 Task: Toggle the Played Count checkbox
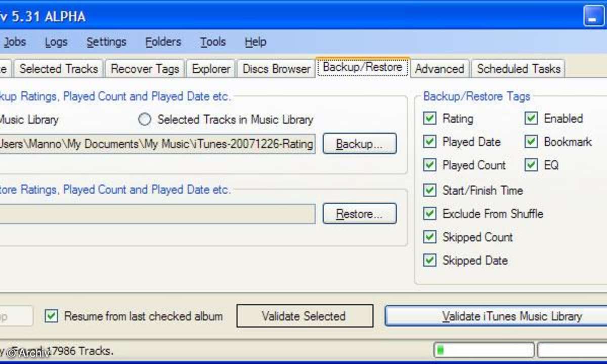[429, 165]
